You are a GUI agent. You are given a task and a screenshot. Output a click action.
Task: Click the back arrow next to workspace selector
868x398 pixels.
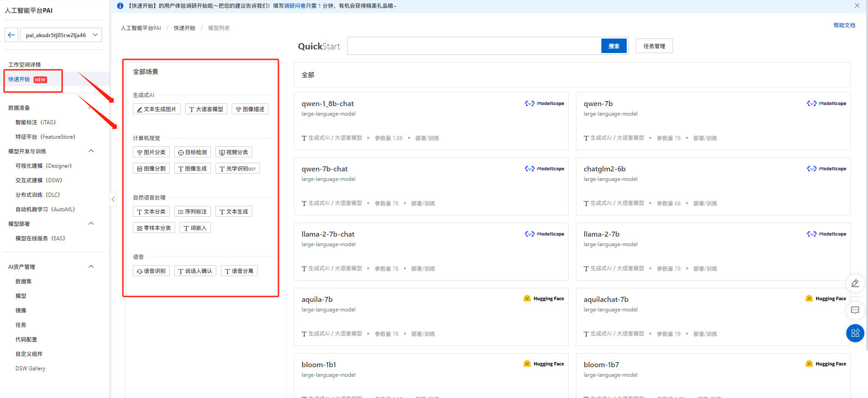11,35
